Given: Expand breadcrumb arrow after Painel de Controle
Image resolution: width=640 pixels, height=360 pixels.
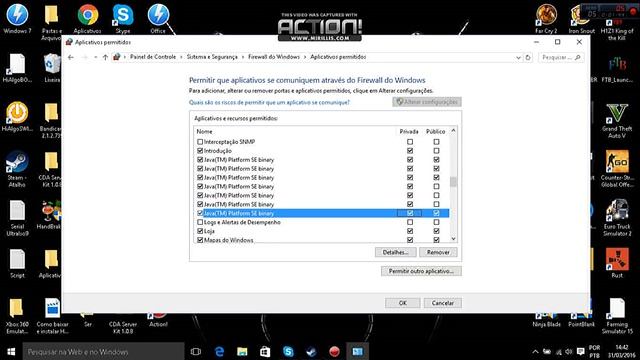Looking at the screenshot, I should [x=181, y=57].
